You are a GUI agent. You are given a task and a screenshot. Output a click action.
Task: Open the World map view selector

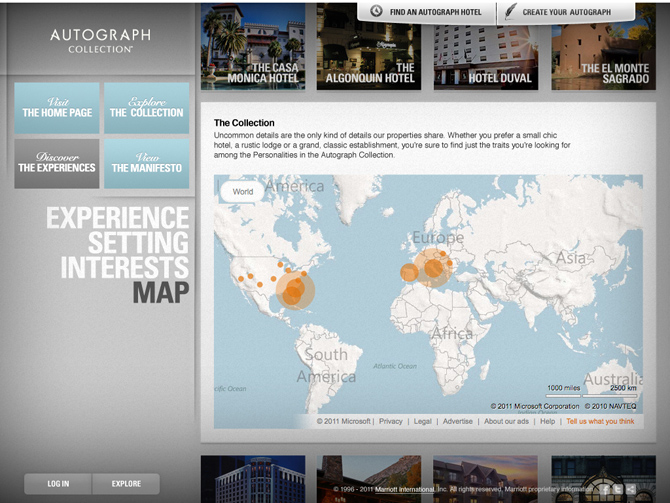click(x=242, y=191)
